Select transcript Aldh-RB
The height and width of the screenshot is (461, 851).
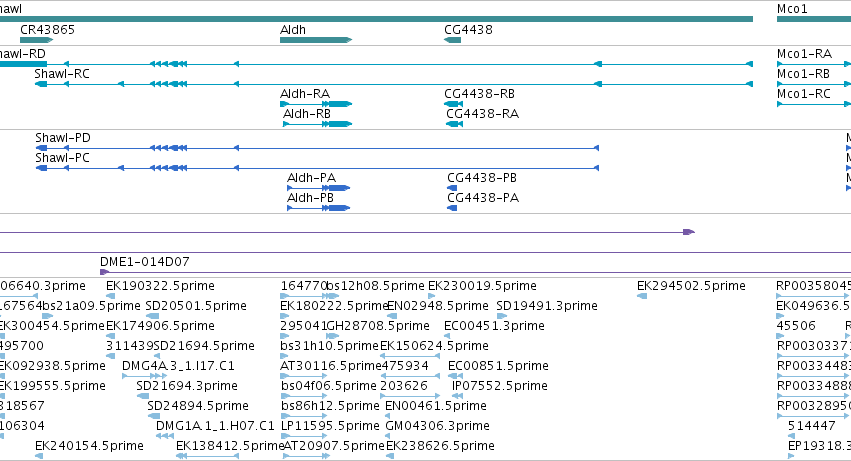(307, 114)
